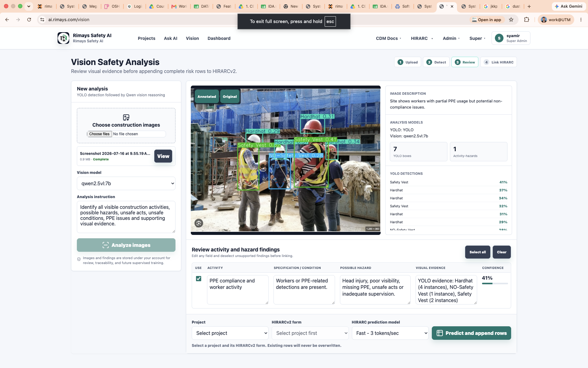This screenshot has height=368, width=588.
Task: Click the shield icon beside the storage notice
Action: click(x=79, y=259)
